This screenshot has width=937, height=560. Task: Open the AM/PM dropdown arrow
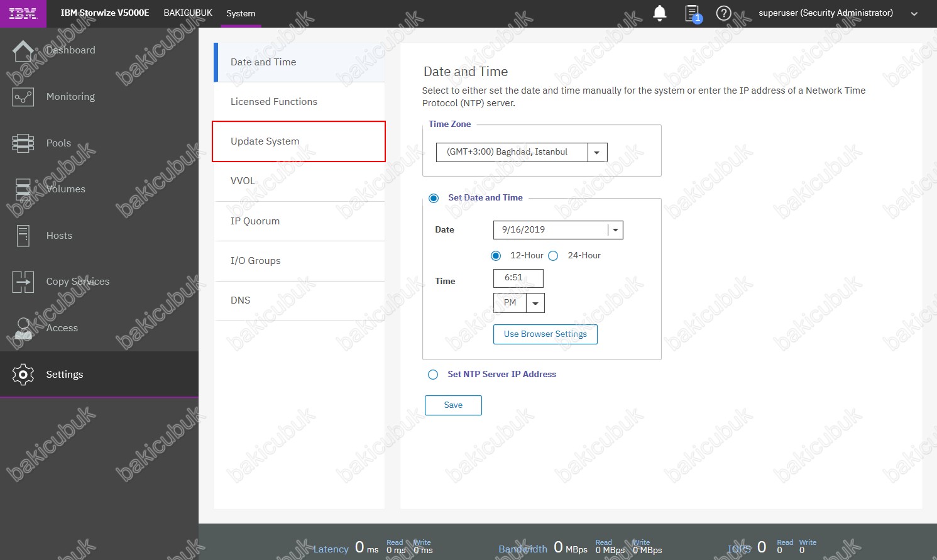click(x=535, y=303)
